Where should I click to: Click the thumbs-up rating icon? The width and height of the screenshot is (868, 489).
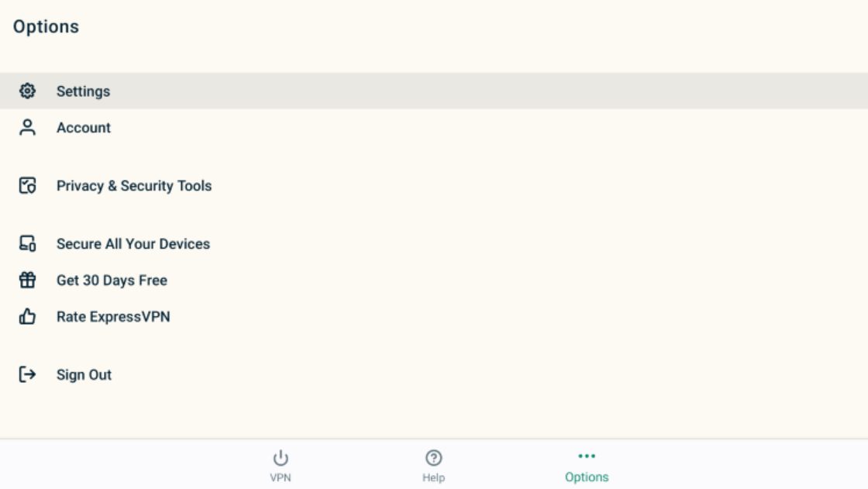coord(27,316)
